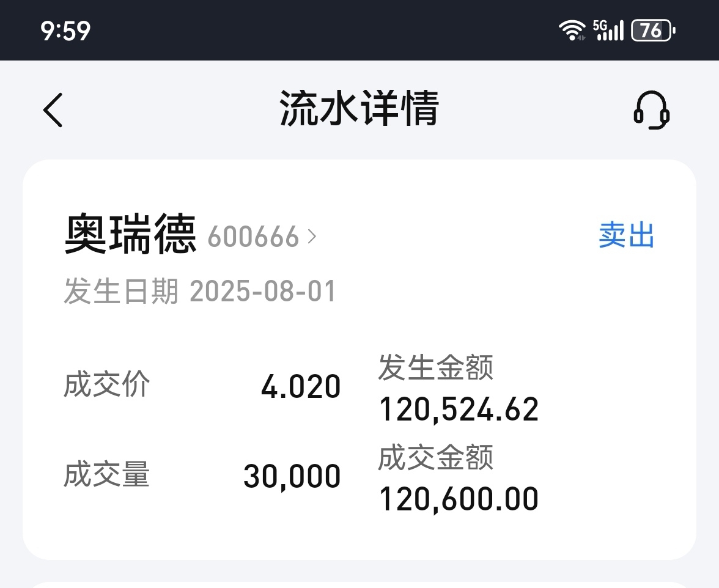
Task: Tap the Wi-Fi status icon
Action: coord(572,31)
